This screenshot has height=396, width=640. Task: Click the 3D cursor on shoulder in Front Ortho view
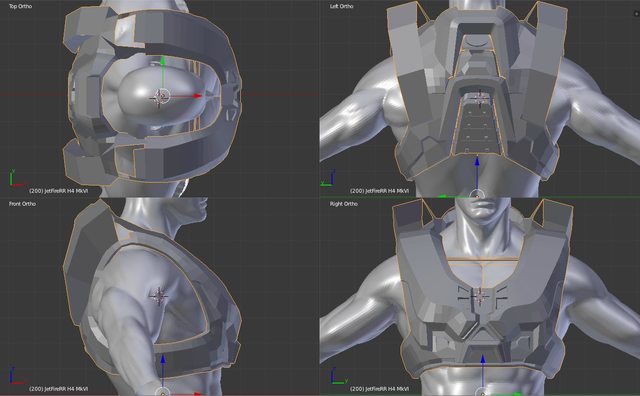159,296
